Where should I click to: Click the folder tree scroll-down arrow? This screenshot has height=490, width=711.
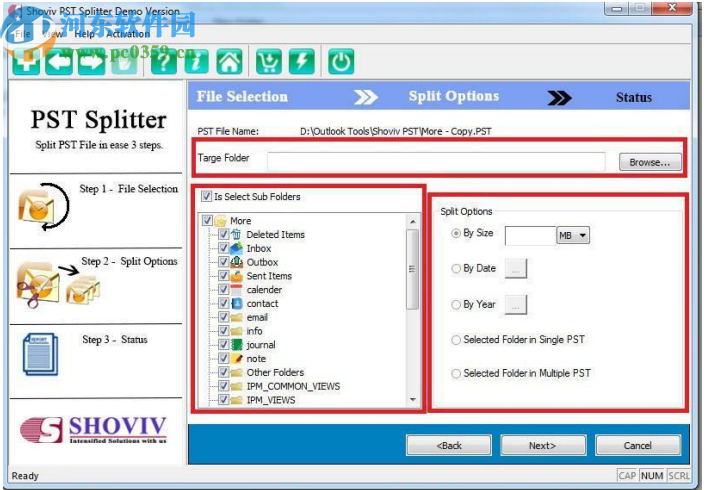413,399
